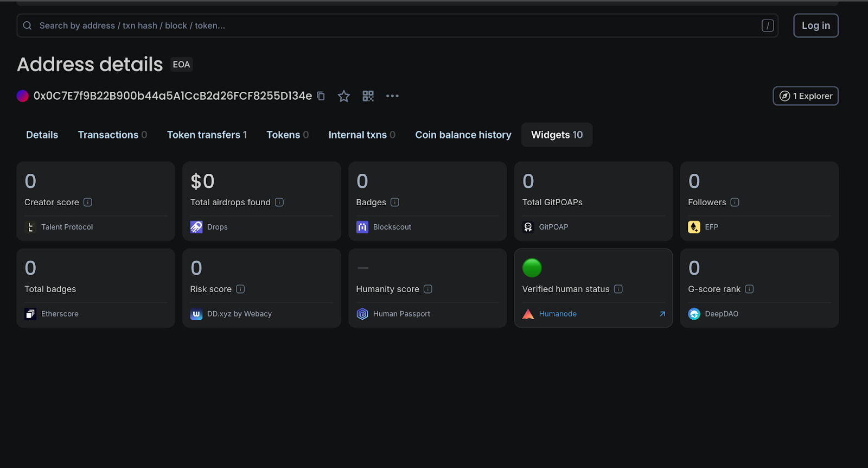This screenshot has width=868, height=468.
Task: Show info for Humanity score
Action: point(428,289)
